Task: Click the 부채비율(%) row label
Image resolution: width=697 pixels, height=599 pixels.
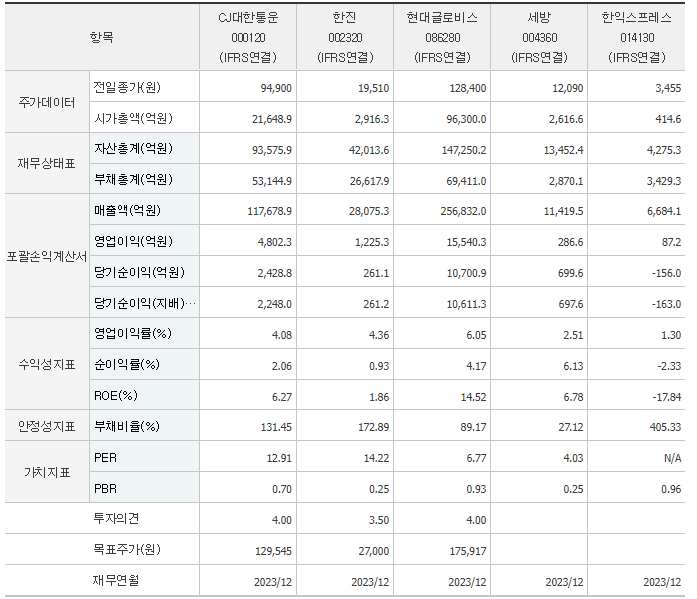Action: (127, 427)
